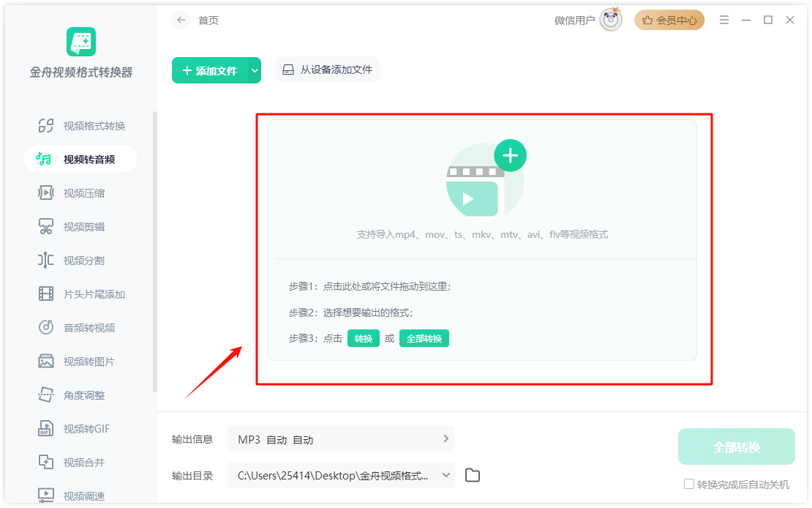Open the 音频转视频 disc icon
The image size is (812, 508).
(45, 327)
